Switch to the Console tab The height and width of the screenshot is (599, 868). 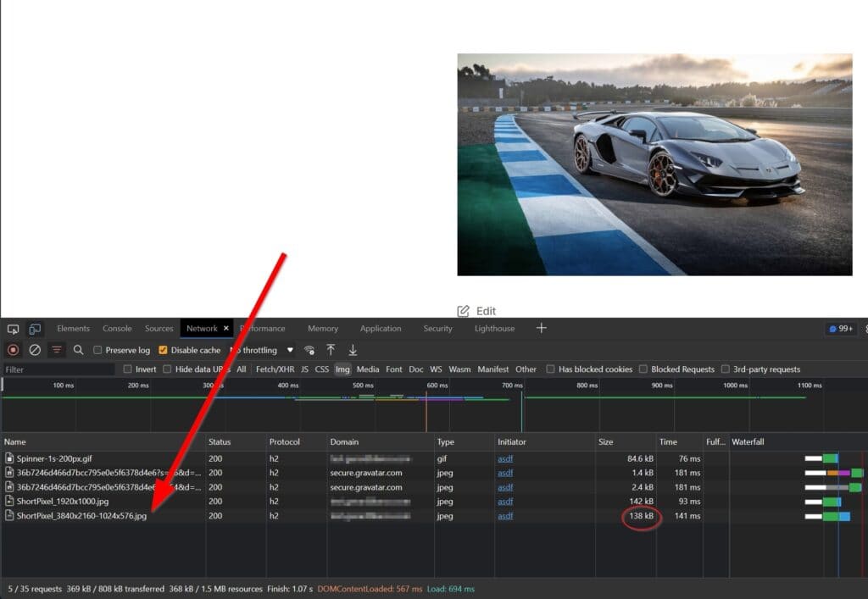coord(117,329)
